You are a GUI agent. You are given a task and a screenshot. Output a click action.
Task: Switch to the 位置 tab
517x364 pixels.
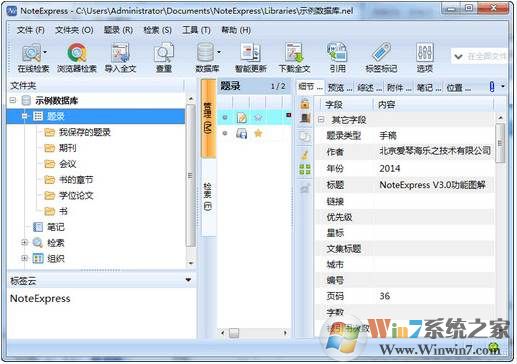click(458, 87)
